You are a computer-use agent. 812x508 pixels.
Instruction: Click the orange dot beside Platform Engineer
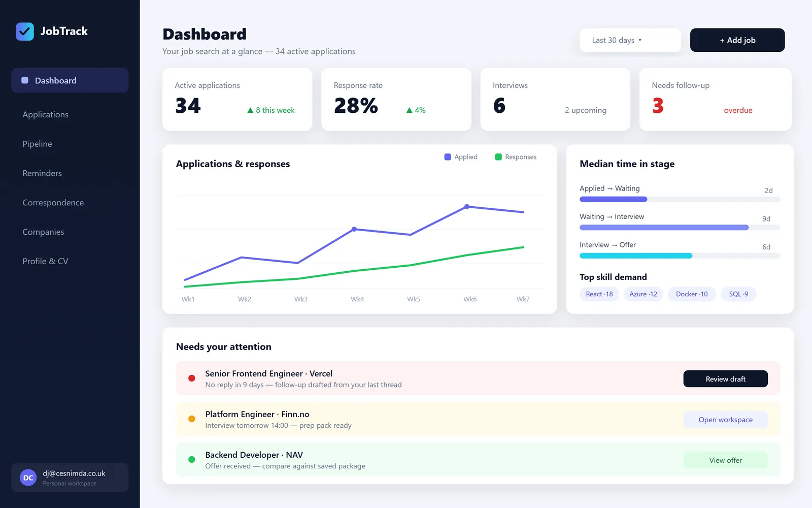(x=192, y=419)
